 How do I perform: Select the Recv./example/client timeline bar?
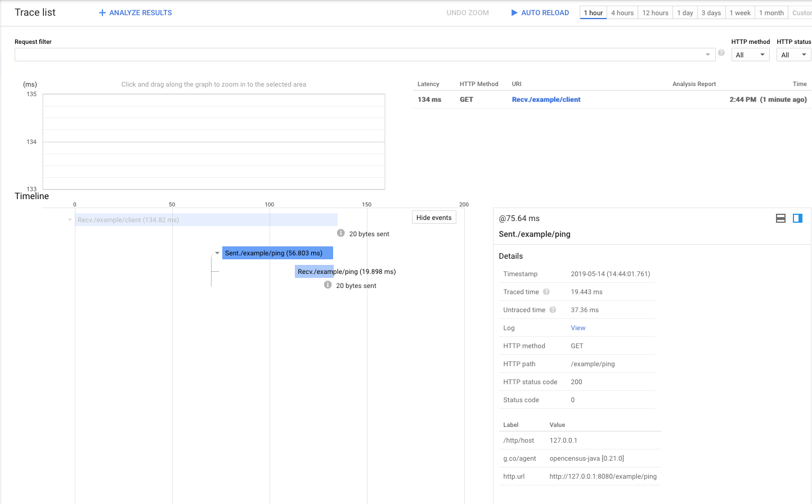(x=206, y=220)
